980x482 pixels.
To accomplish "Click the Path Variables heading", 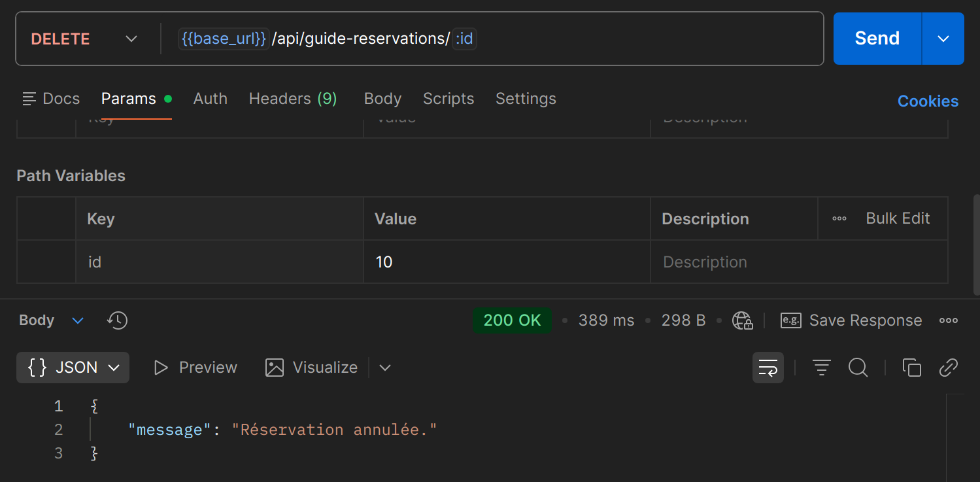I will pyautogui.click(x=71, y=176).
